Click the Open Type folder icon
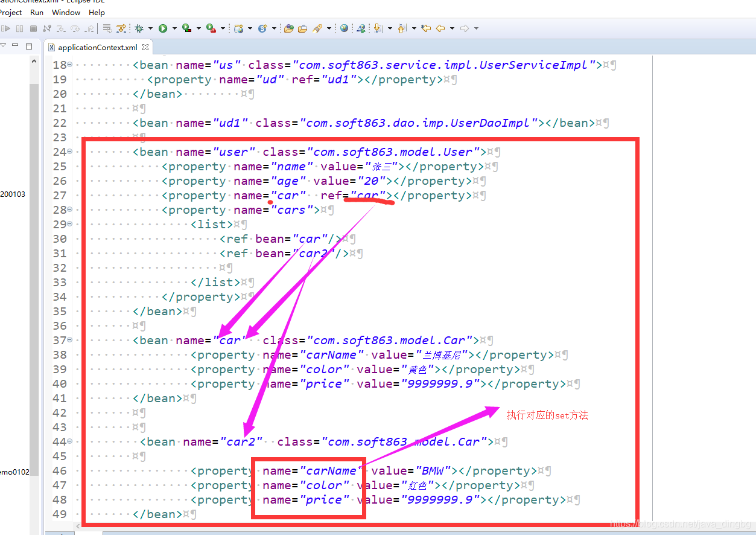The height and width of the screenshot is (535, 756). (x=288, y=28)
